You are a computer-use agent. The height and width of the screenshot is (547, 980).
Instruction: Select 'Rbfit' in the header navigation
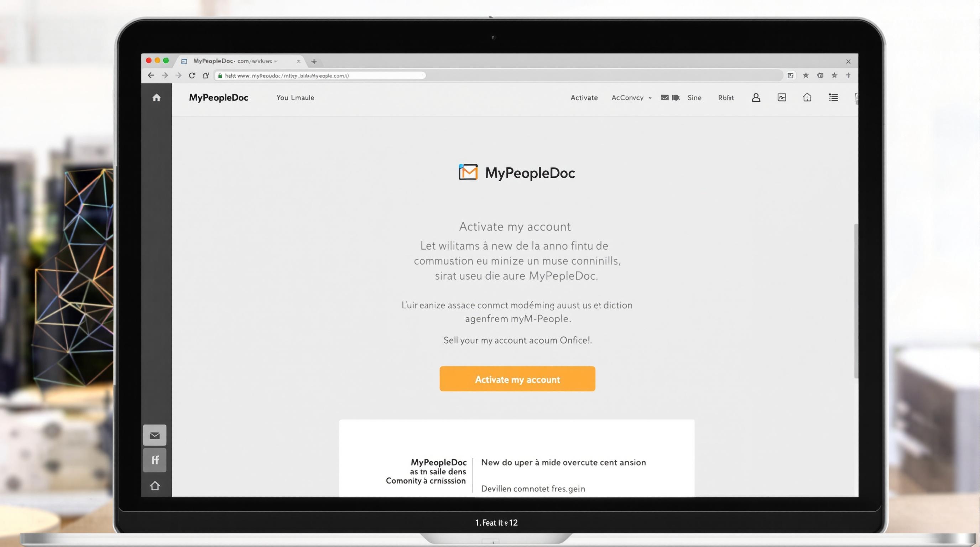click(x=726, y=98)
